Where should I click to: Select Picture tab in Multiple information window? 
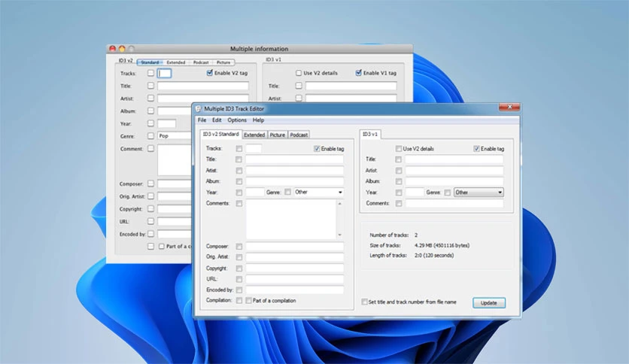coord(223,62)
